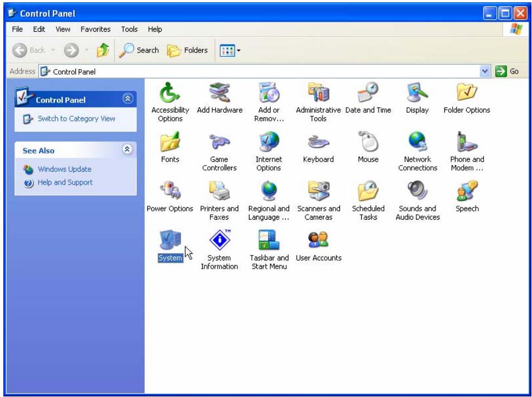Expand the Address bar dropdown arrow
This screenshot has height=397, width=532.
pyautogui.click(x=485, y=71)
